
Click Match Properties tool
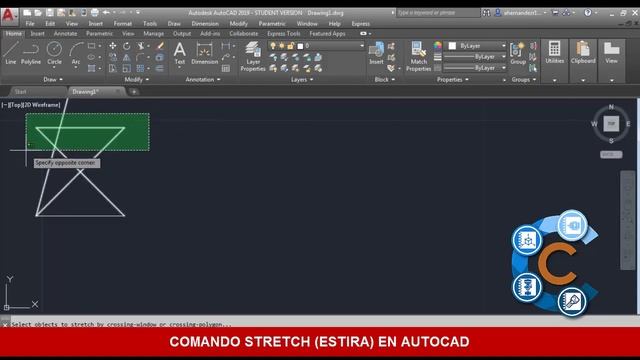(x=418, y=56)
